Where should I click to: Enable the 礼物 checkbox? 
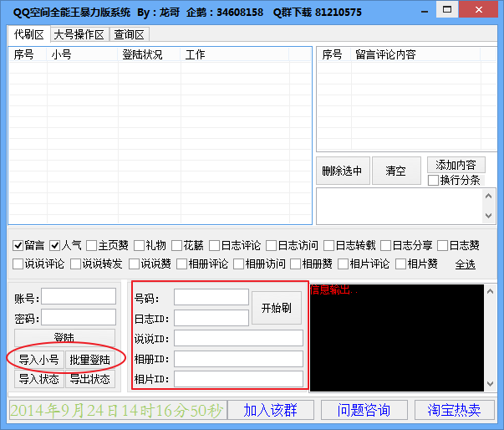coord(140,246)
